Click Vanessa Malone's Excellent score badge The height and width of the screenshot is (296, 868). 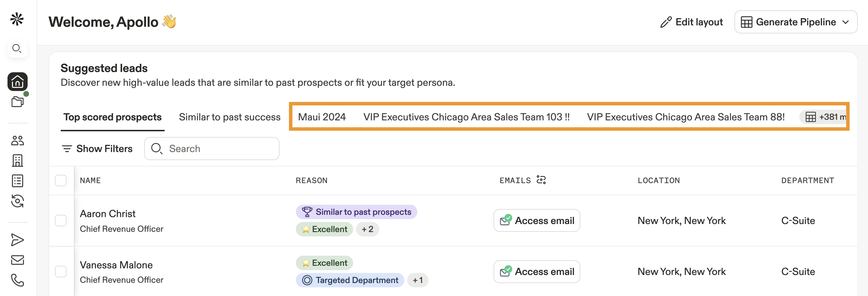tap(324, 263)
